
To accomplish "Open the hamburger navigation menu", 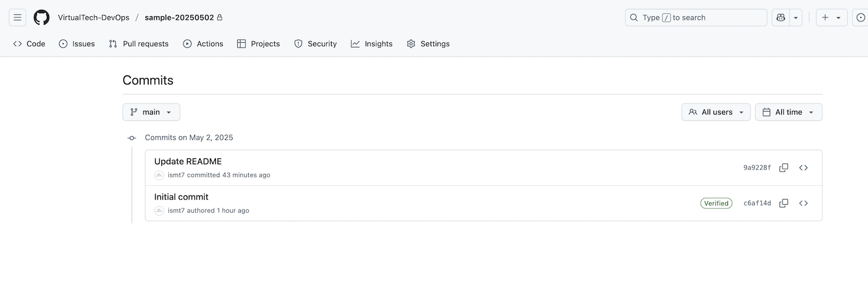I will (17, 17).
